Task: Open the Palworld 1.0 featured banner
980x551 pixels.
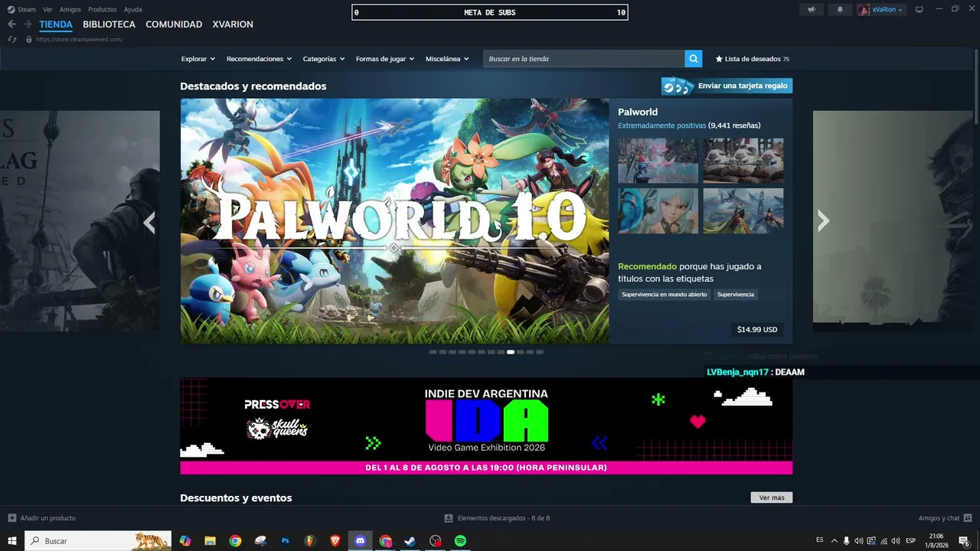Action: click(395, 221)
